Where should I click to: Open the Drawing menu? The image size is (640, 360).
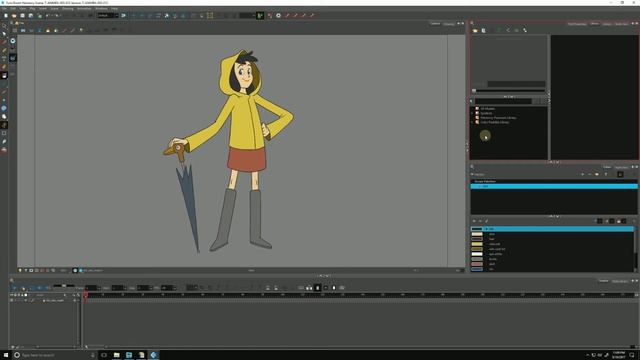tap(68, 9)
